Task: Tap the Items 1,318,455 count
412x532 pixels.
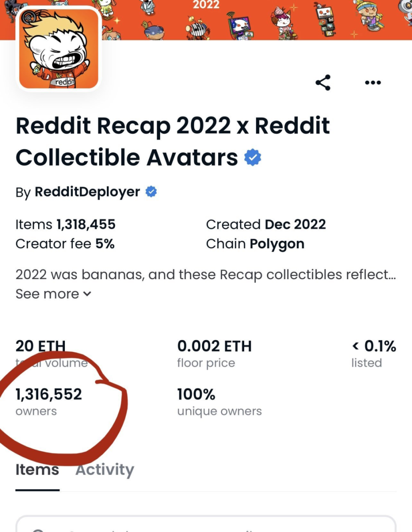Action: (x=65, y=224)
